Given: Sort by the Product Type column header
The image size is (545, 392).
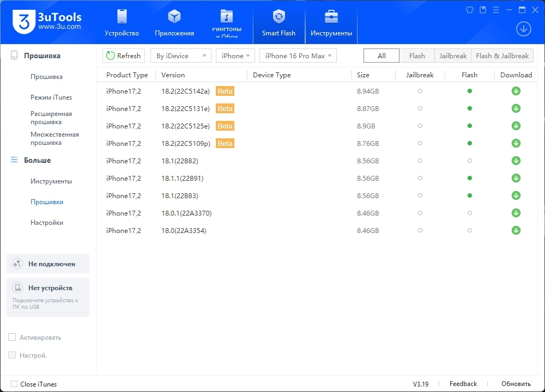Looking at the screenshot, I should (127, 75).
